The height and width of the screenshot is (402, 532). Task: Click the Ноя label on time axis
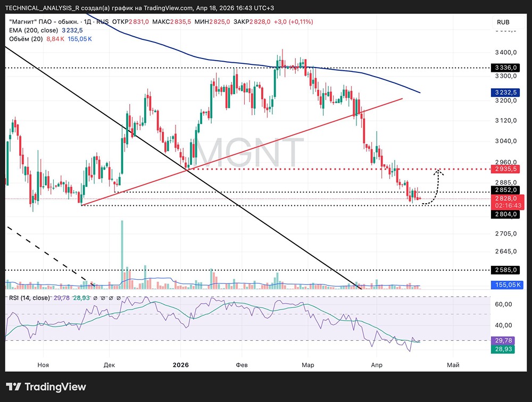[43, 365]
